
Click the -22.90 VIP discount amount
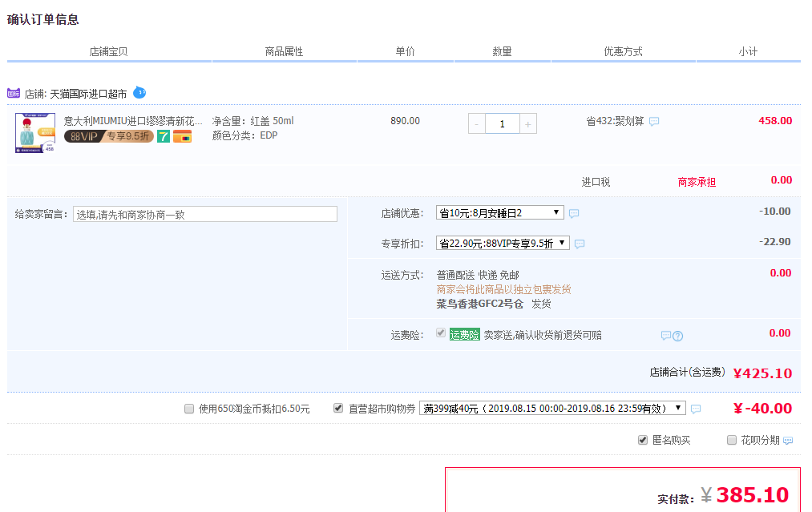coord(774,242)
